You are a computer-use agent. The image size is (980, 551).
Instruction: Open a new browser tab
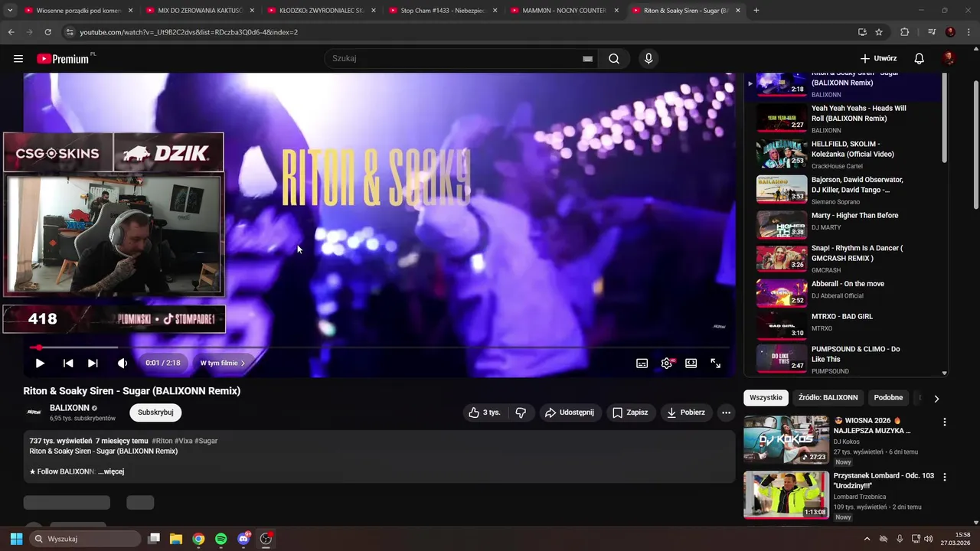point(756,11)
